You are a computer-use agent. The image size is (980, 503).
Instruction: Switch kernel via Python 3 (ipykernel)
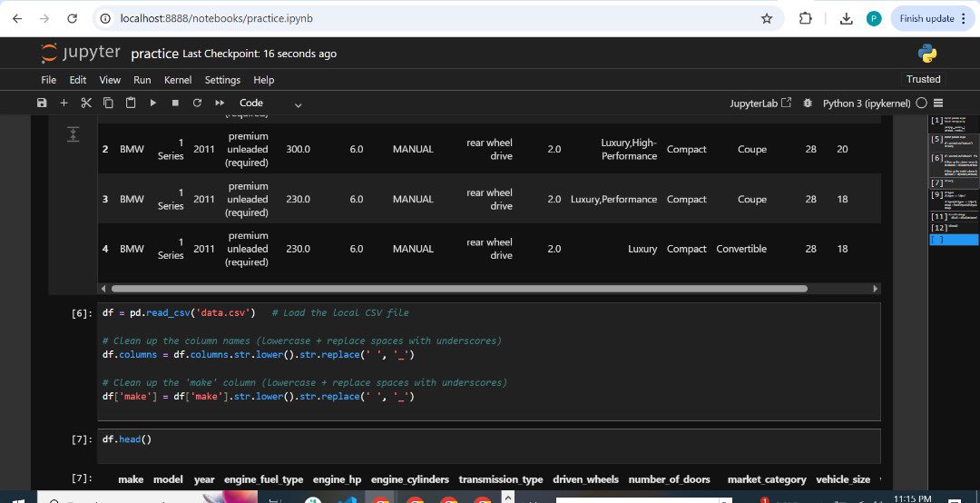(867, 104)
